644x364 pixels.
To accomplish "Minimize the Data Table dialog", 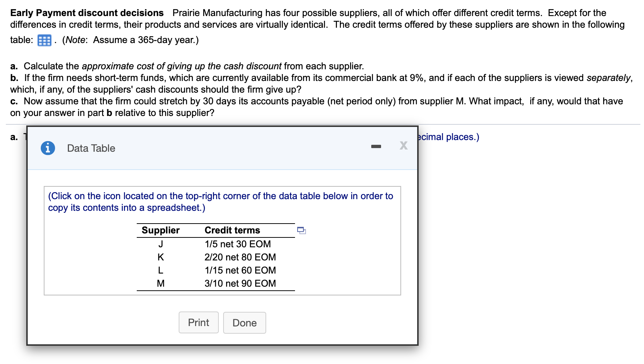I will click(376, 147).
